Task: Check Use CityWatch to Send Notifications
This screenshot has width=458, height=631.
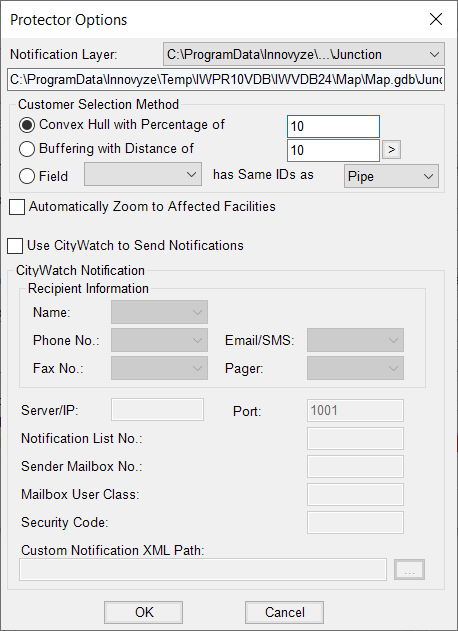Action: tap(15, 246)
